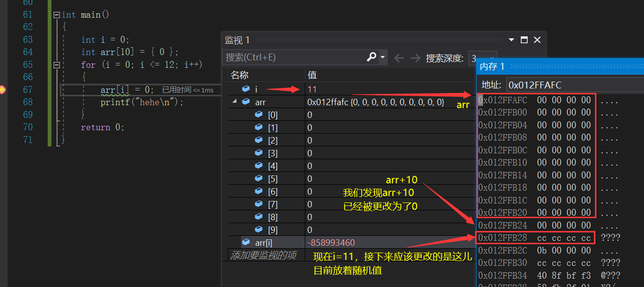Click the cube icon of element [1]
Image resolution: width=644 pixels, height=287 pixels.
[x=259, y=127]
